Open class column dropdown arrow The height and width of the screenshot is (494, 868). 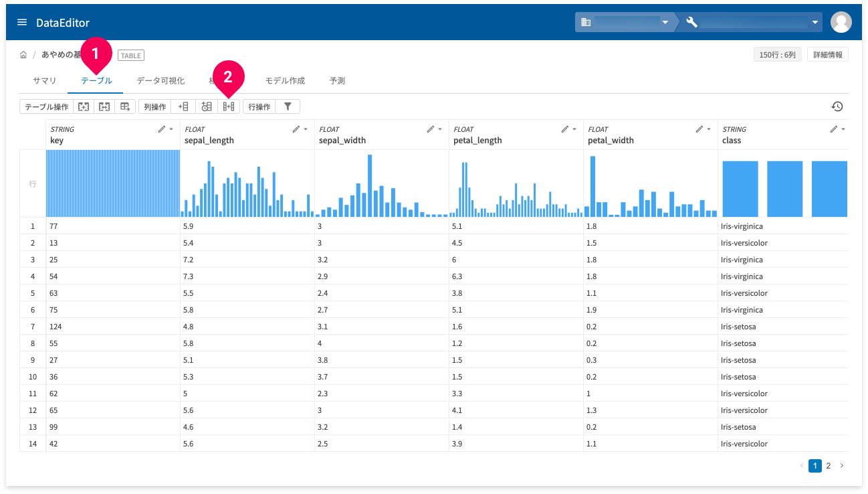(x=843, y=129)
